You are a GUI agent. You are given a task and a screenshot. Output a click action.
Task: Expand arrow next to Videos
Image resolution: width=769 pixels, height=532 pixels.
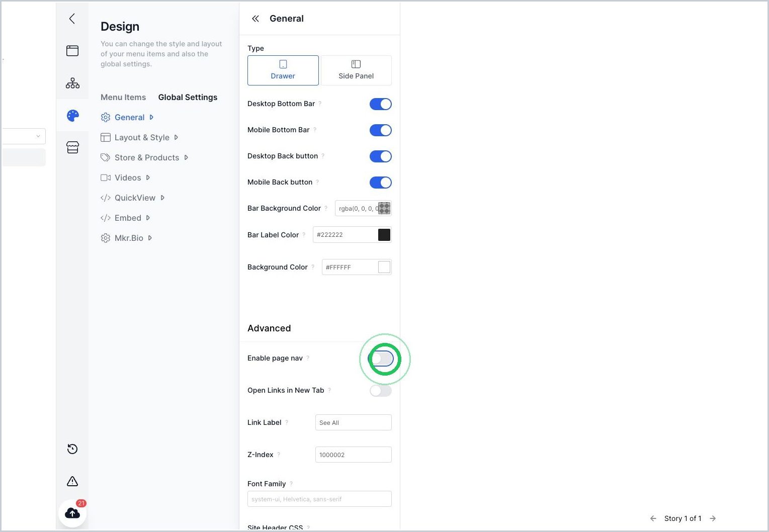click(x=148, y=178)
